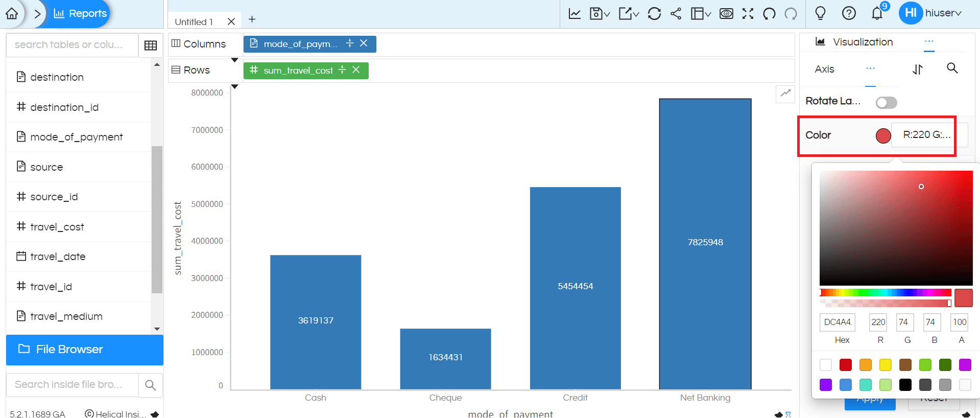
Task: Click the share icon
Action: (x=676, y=13)
